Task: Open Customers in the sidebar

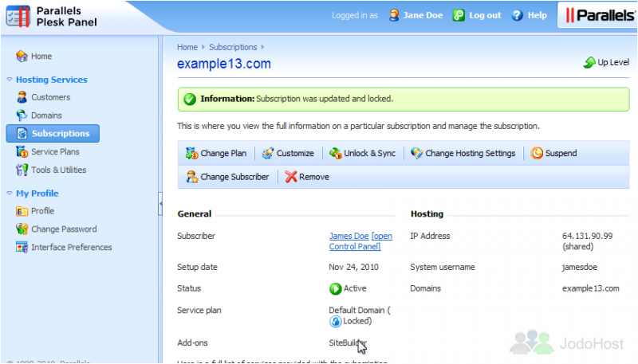Action: (x=51, y=97)
